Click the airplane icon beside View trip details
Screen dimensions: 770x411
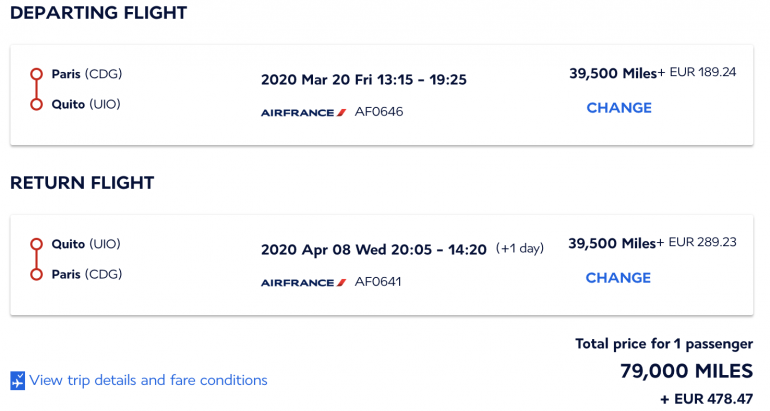[x=17, y=381]
